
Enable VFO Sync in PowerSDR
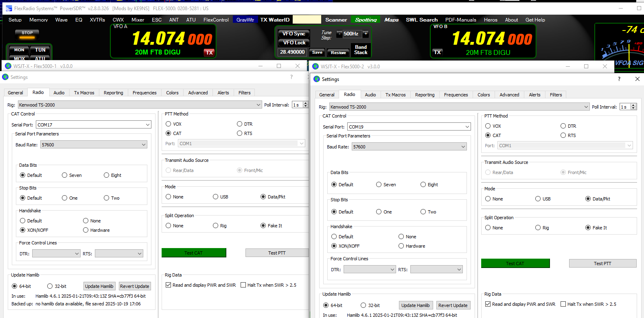tap(294, 34)
